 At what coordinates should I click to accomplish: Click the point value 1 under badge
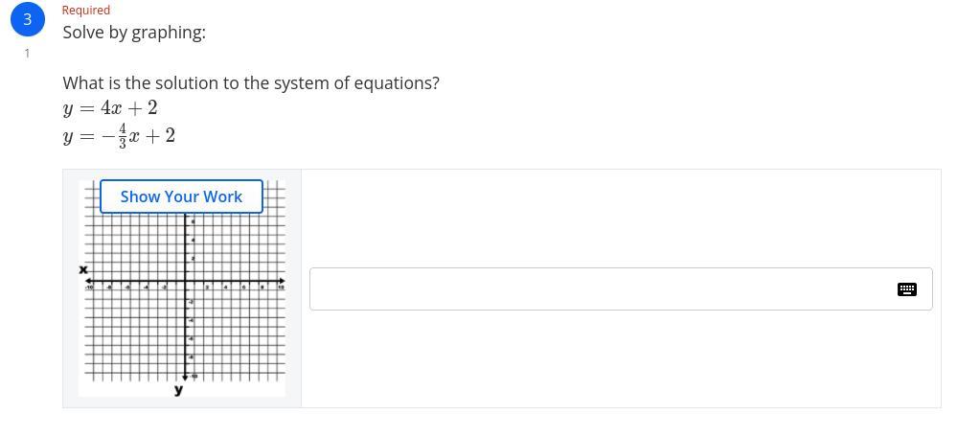click(27, 54)
